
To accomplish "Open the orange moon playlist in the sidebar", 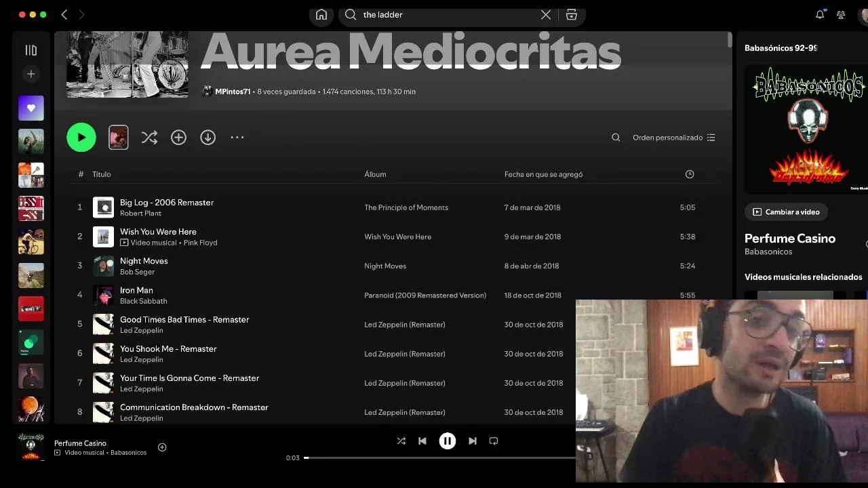I will tap(31, 409).
